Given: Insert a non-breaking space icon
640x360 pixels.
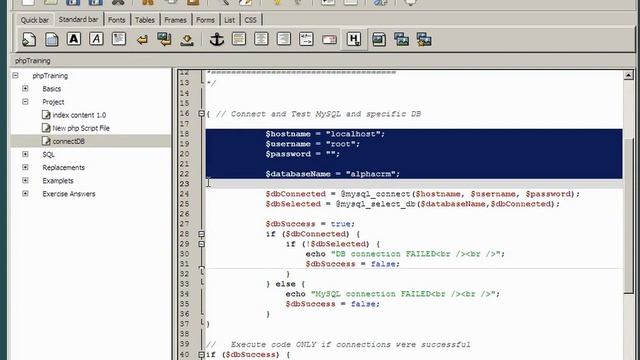Looking at the screenshot, I should pos(187,40).
